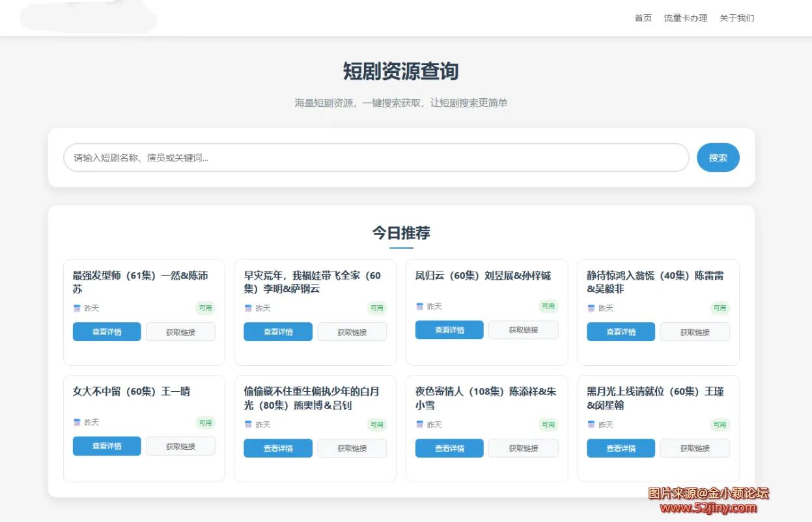The height and width of the screenshot is (522, 812).
Task: Focus the 短剧名称 search input field
Action: point(376,158)
